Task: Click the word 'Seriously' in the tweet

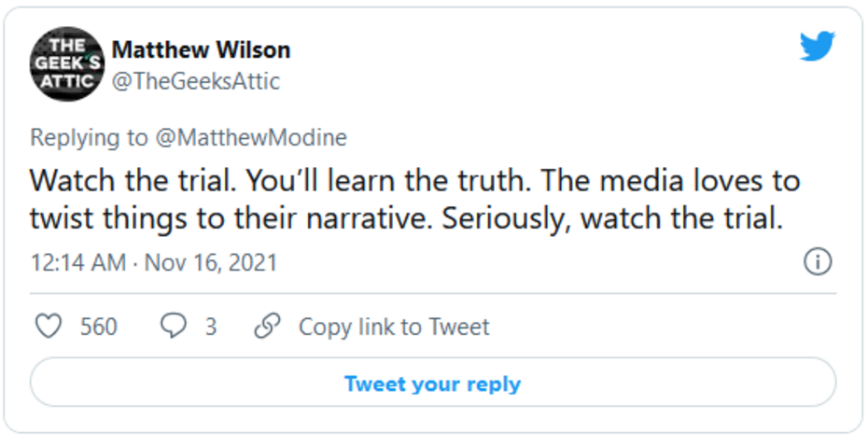Action: (504, 219)
